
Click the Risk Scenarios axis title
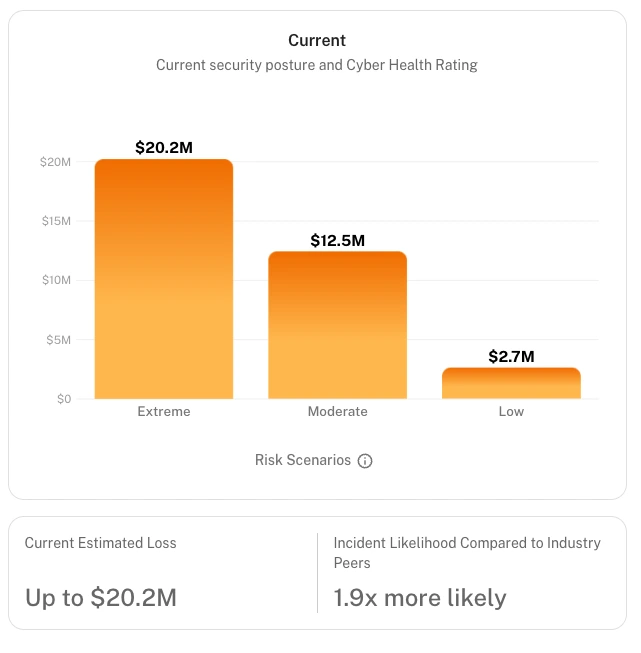[303, 460]
